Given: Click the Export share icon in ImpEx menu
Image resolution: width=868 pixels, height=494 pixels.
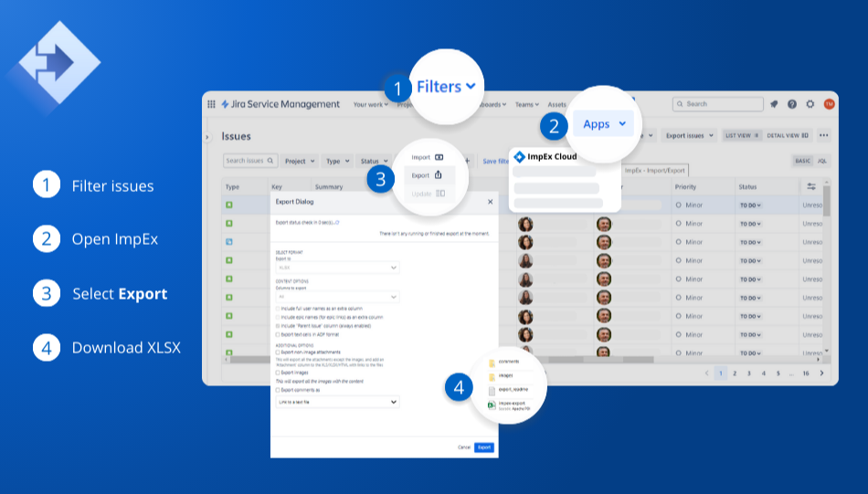Looking at the screenshot, I should point(438,174).
